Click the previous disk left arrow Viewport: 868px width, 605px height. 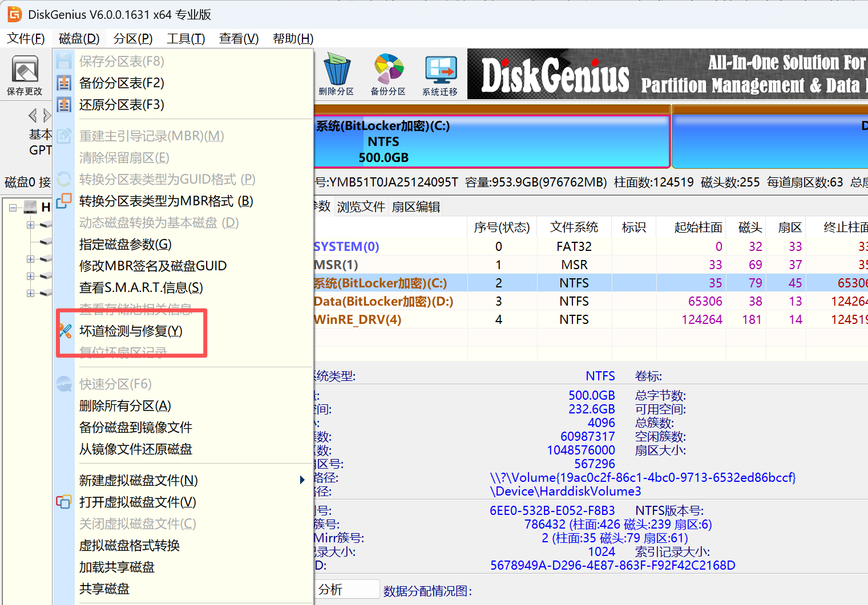point(33,116)
